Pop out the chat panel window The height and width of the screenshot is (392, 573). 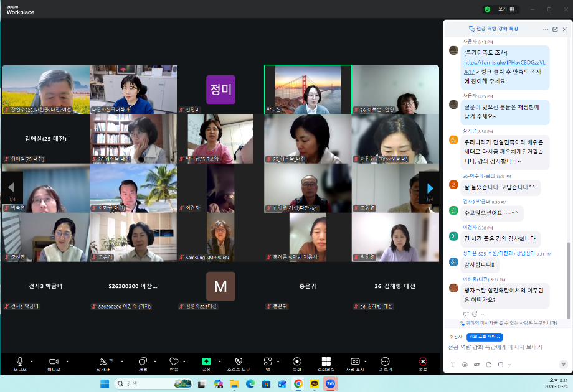(x=555, y=29)
